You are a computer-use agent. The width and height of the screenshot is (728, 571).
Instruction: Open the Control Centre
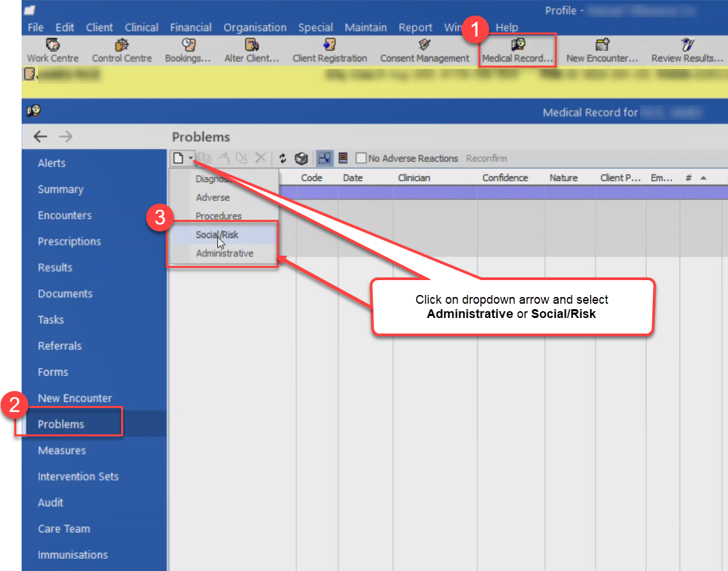click(x=122, y=51)
